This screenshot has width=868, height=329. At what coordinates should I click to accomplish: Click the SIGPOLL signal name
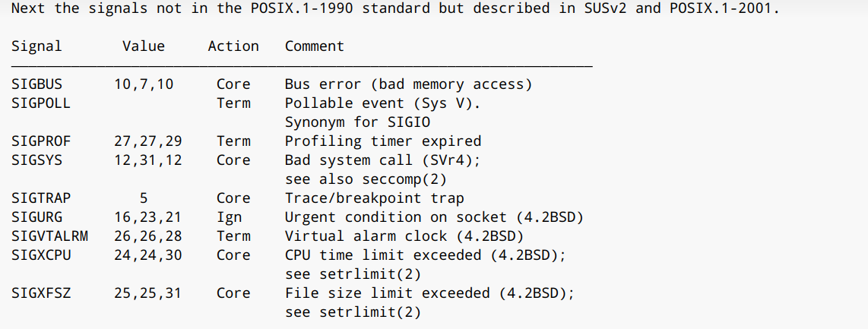tap(41, 103)
